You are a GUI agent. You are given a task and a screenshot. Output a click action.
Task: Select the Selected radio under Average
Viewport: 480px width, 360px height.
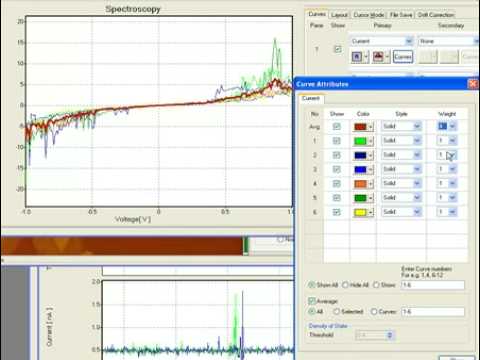point(336,312)
